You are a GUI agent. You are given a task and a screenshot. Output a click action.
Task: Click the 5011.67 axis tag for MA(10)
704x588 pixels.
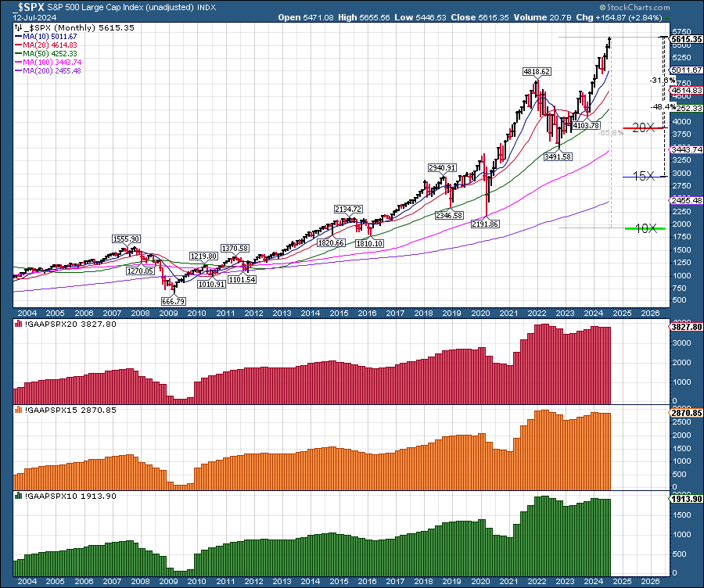686,70
